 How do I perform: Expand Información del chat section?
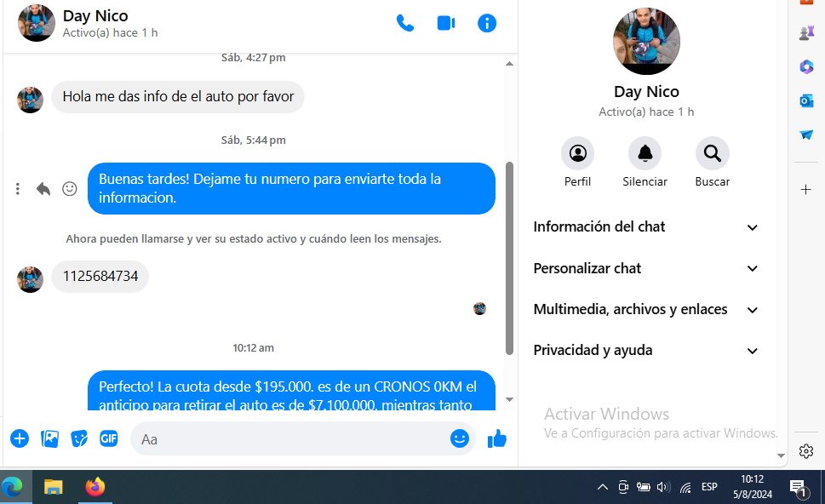(645, 226)
